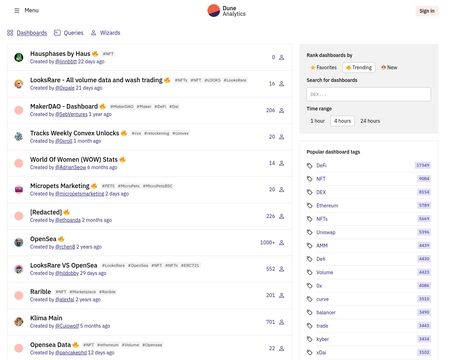The width and height of the screenshot is (450, 360).
Task: Open the hamburger Menu icon
Action: click(x=17, y=11)
